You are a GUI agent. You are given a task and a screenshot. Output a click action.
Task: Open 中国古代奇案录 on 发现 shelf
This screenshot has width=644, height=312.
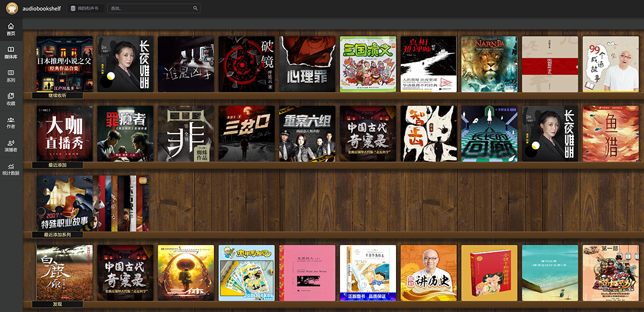(126, 273)
